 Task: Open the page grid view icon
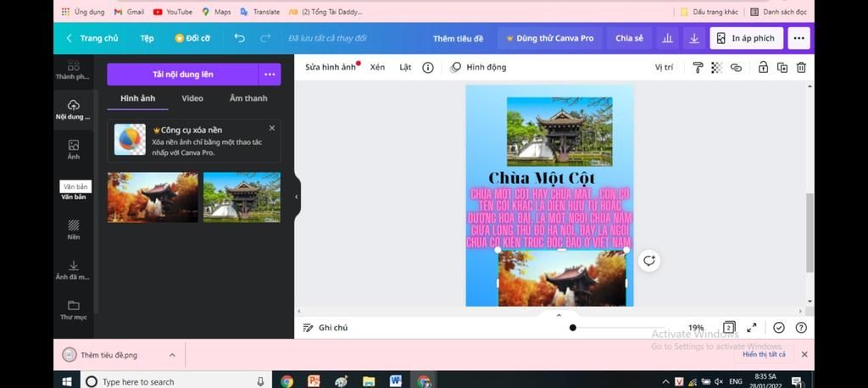tap(729, 328)
